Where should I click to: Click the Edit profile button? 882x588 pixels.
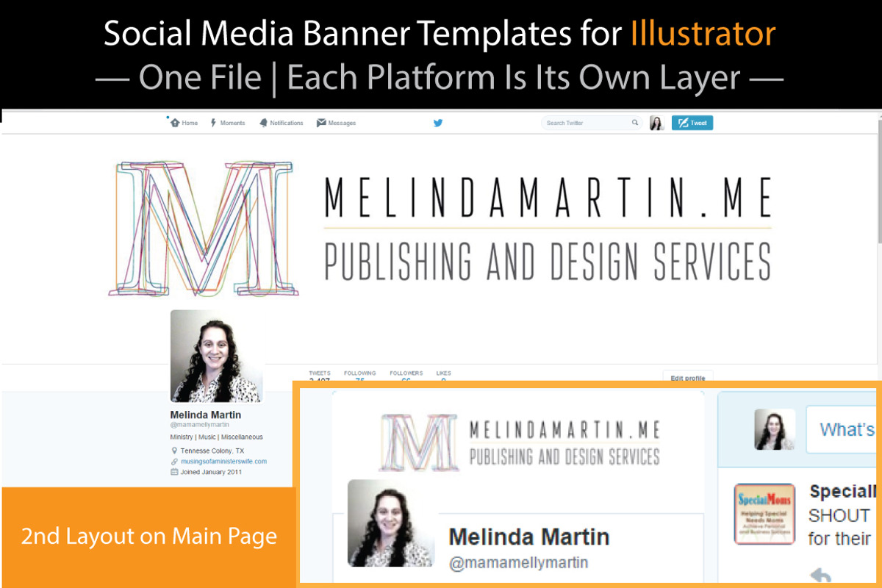[688, 377]
